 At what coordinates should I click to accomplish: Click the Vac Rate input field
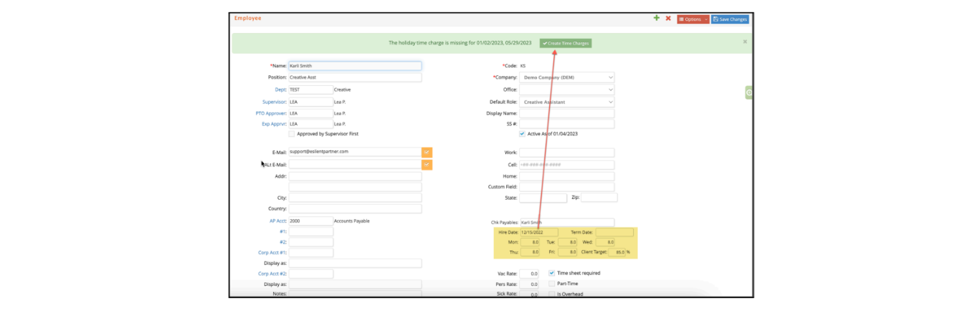(529, 274)
